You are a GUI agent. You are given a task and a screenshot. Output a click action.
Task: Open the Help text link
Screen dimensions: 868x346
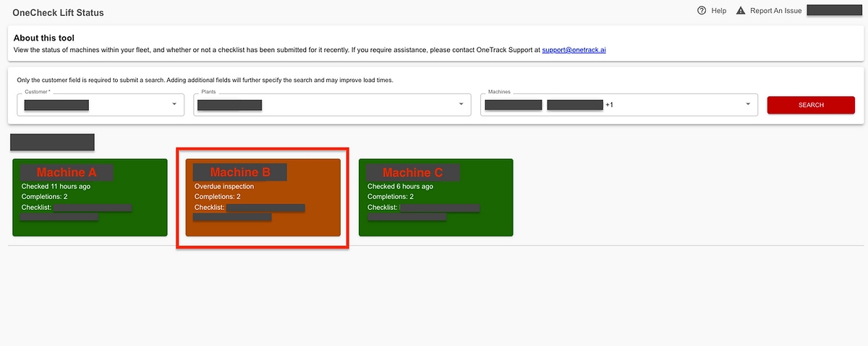tap(719, 11)
